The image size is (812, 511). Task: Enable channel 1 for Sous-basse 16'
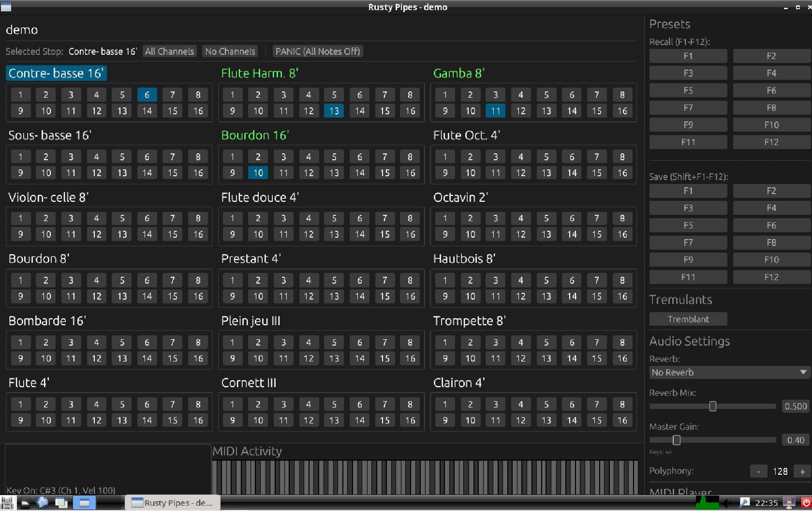pyautogui.click(x=20, y=157)
